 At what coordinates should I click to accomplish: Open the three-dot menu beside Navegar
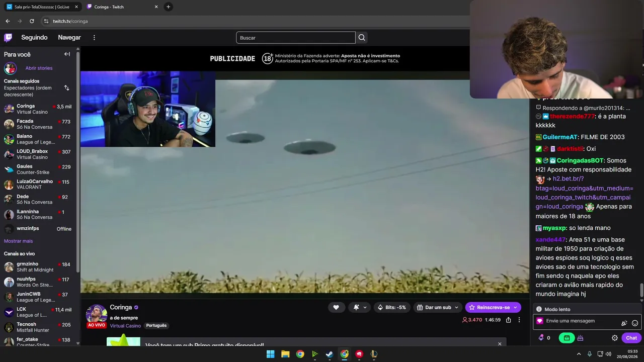94,38
